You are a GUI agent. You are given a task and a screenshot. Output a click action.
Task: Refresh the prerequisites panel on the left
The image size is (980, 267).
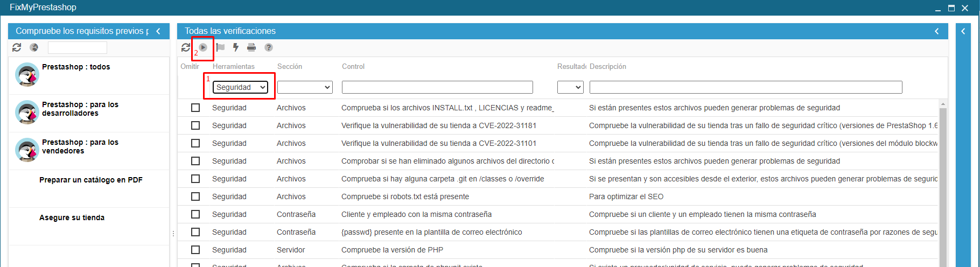pos(17,47)
